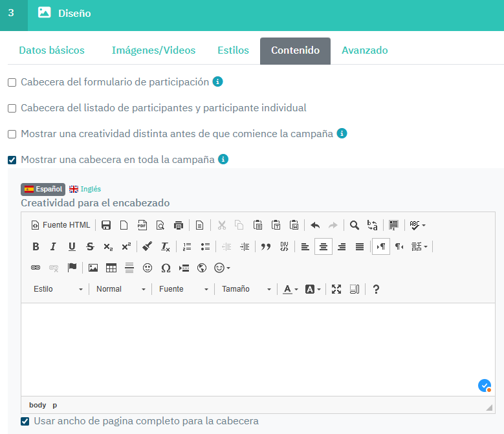The image size is (504, 434).
Task: Click the Bold formatting icon
Action: point(36,246)
